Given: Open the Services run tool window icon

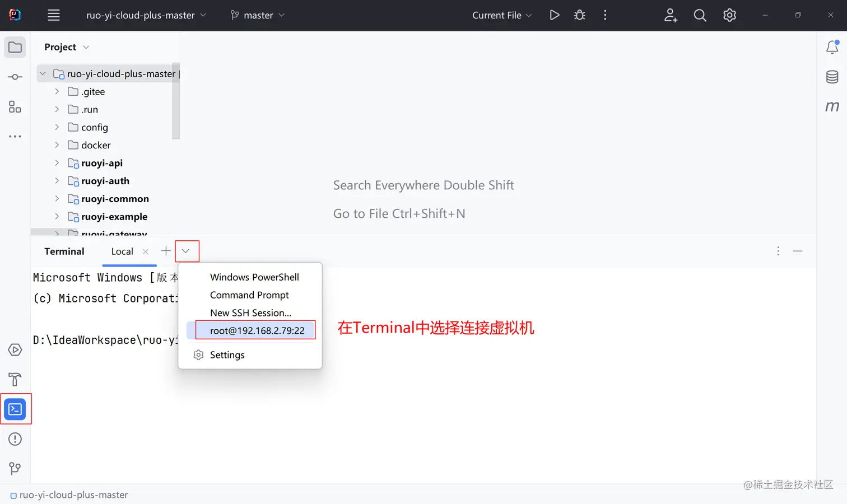Looking at the screenshot, I should (15, 350).
